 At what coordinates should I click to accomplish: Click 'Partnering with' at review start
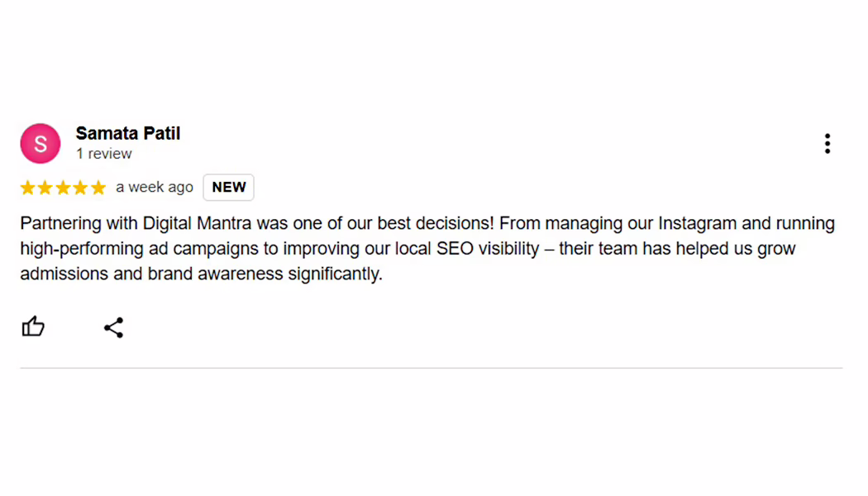coord(79,224)
